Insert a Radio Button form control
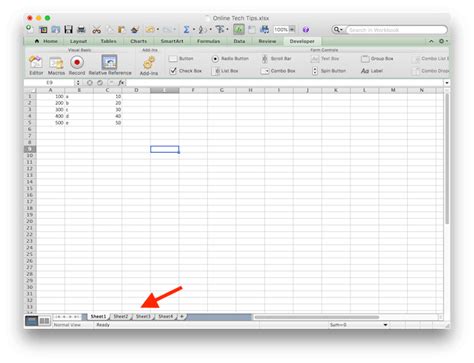 (x=230, y=59)
